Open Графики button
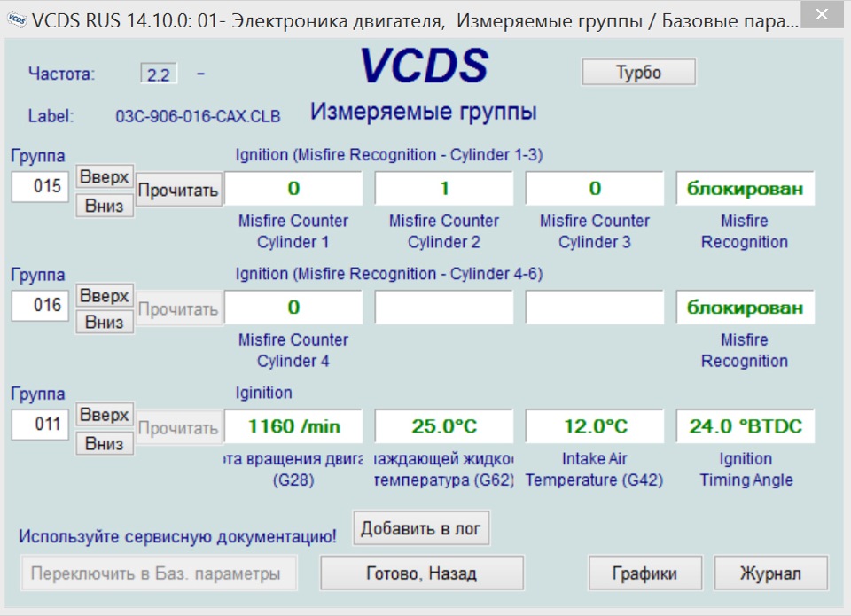The height and width of the screenshot is (616, 851). (644, 573)
